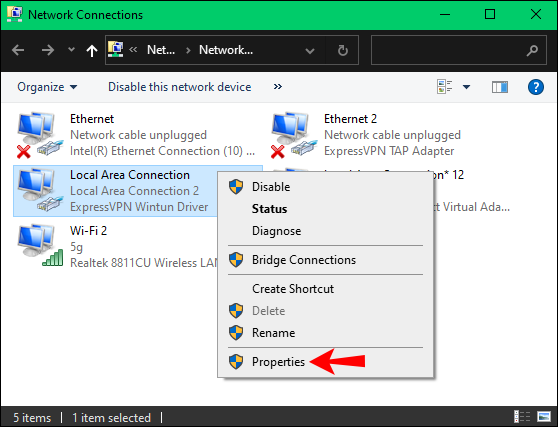Show more toolbar commands chevron
This screenshot has height=427, width=558.
click(278, 87)
